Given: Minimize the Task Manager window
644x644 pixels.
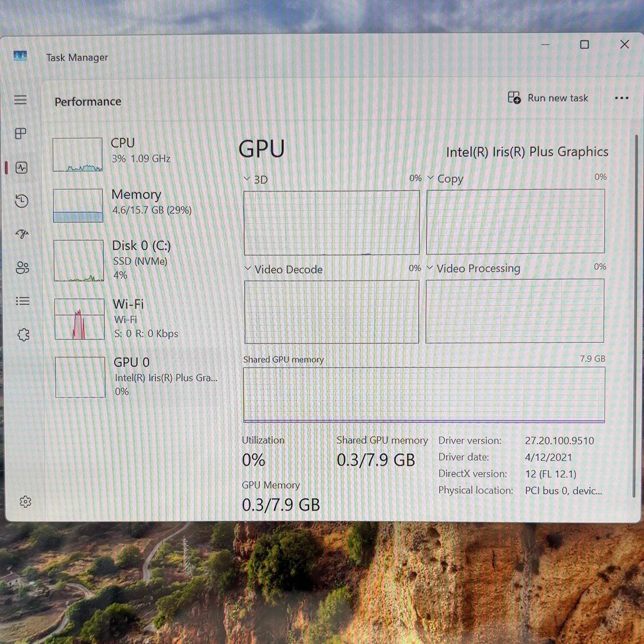Looking at the screenshot, I should (x=545, y=45).
